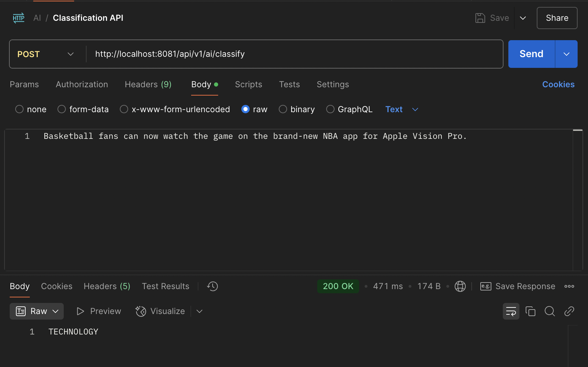Select the GraphQL body type

pos(330,109)
